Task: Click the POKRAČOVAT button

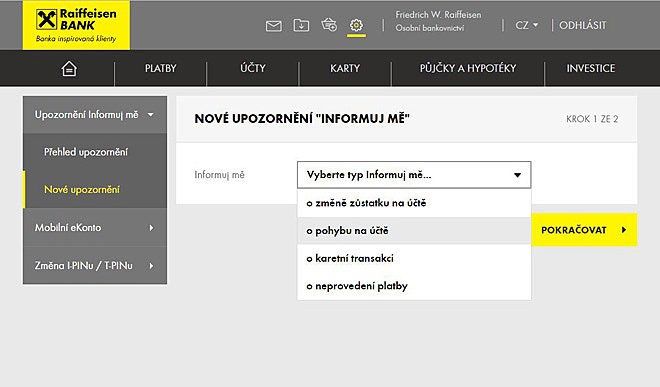Action: [584, 230]
